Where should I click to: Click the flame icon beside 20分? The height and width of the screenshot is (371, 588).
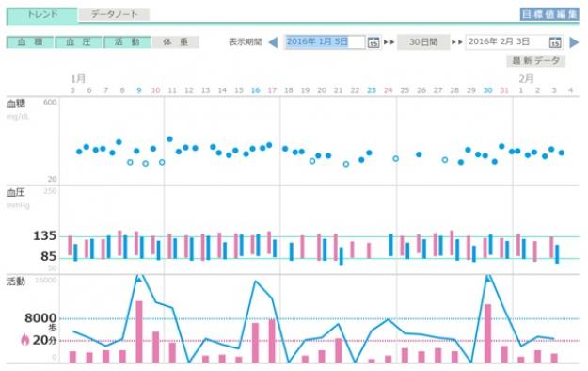pos(24,340)
